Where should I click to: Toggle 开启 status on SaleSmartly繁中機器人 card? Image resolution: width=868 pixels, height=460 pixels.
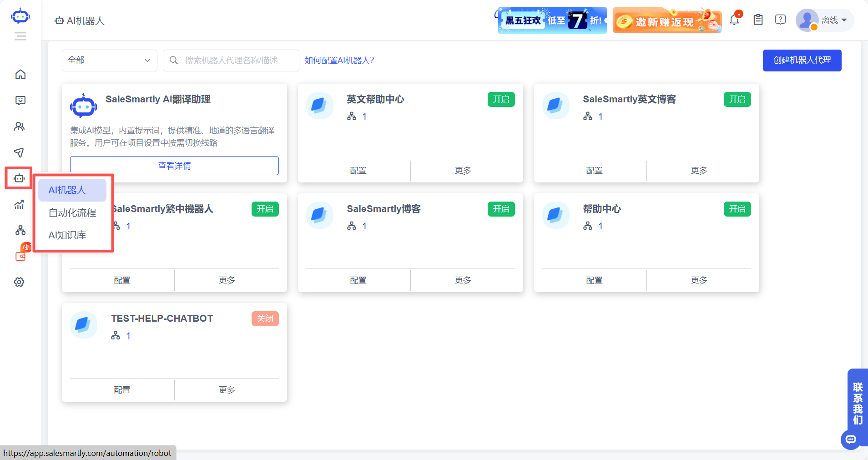[x=265, y=209]
